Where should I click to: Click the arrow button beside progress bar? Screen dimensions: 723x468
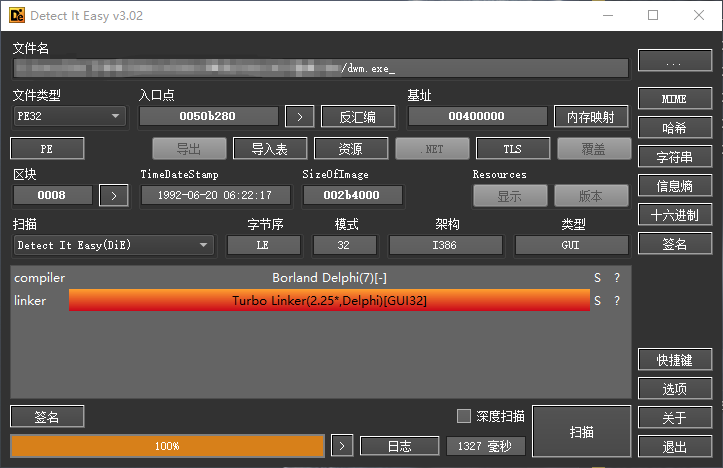click(x=342, y=446)
